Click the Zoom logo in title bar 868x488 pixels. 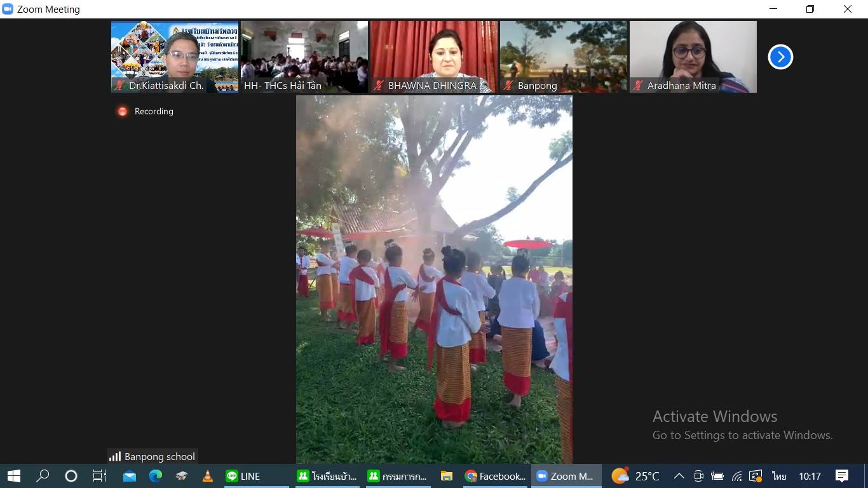pos(8,9)
